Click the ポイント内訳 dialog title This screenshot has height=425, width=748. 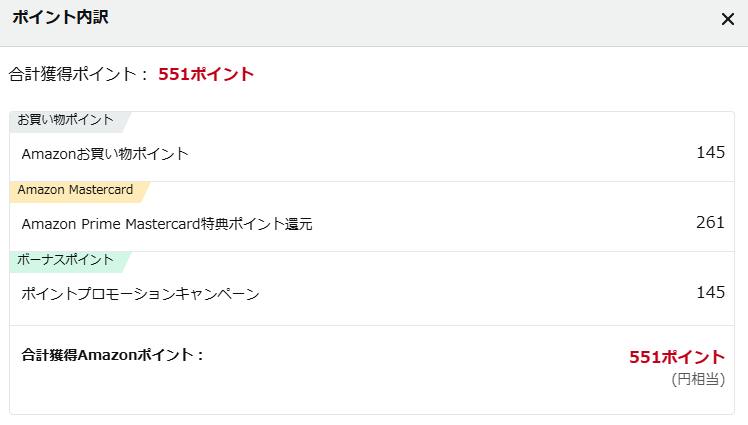coord(60,18)
